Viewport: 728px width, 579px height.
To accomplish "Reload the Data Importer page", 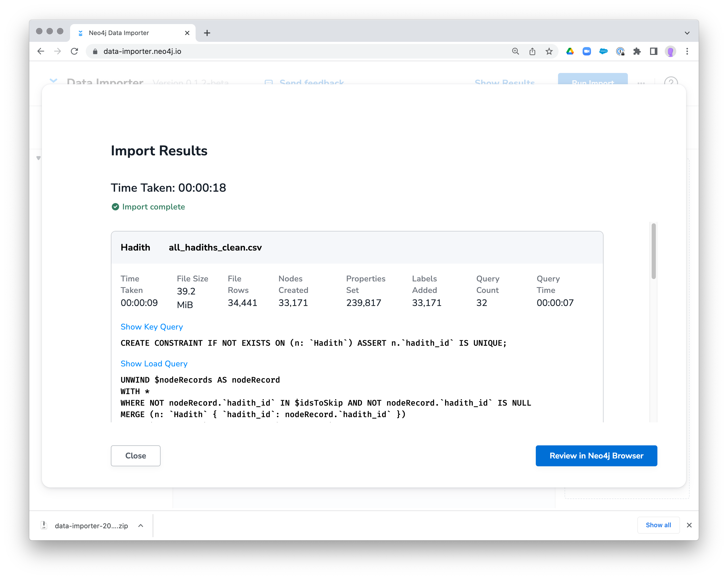I will [x=74, y=51].
